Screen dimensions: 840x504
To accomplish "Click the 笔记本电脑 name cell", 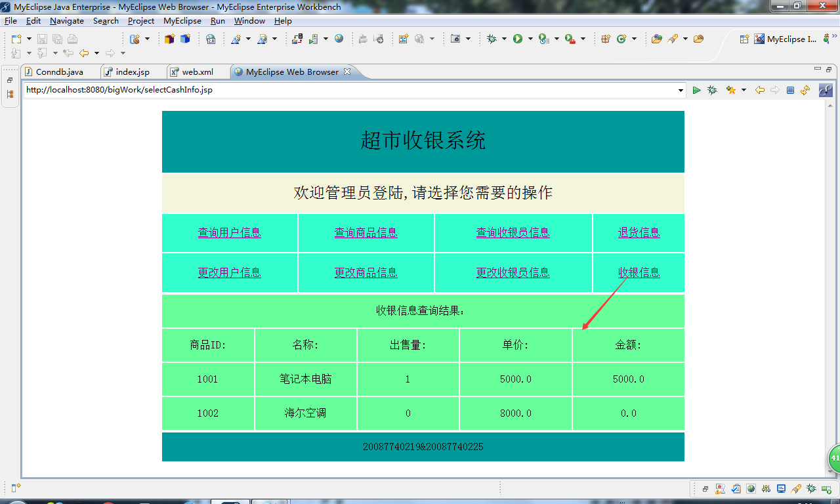I will [x=306, y=379].
